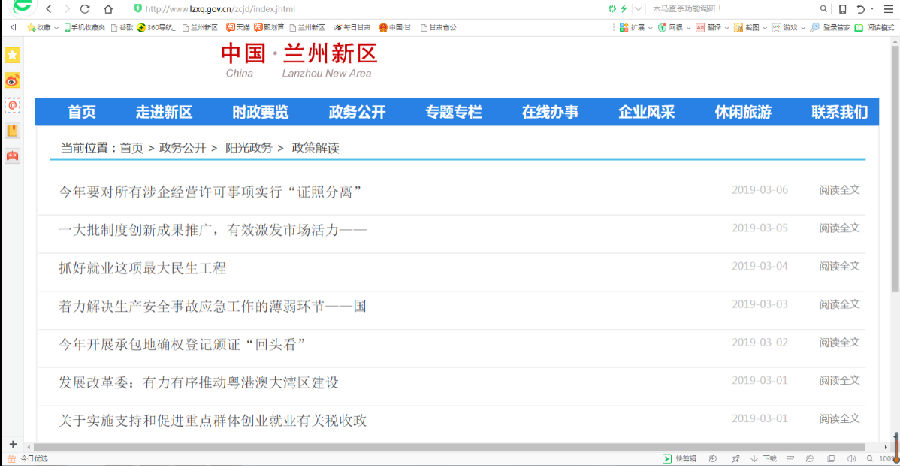Click the browser back arrow
900x466 pixels.
tap(49, 9)
